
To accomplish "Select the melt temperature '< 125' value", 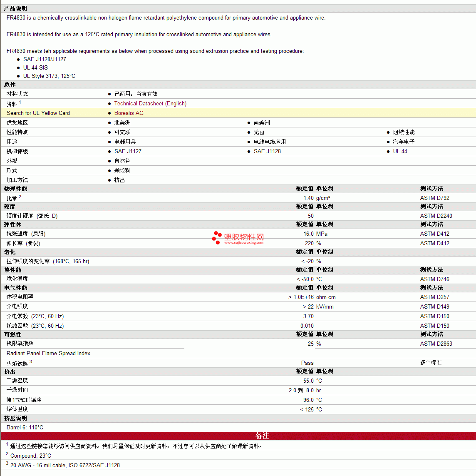I will coord(307,409).
